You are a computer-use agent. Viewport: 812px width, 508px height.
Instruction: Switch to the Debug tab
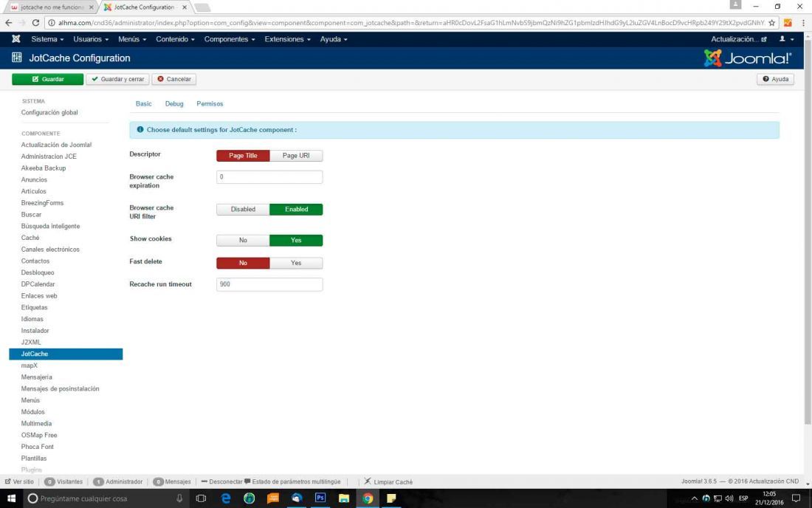pos(174,103)
